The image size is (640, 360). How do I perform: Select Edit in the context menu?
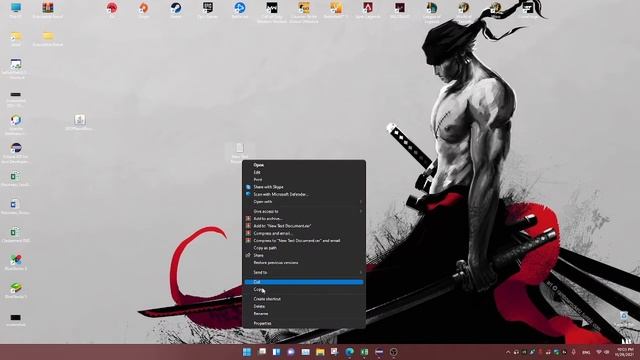pos(304,172)
